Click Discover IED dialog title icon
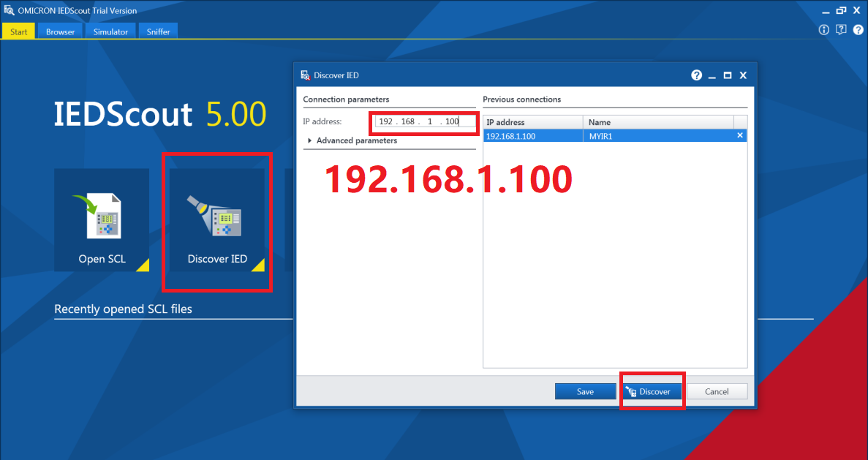 coord(305,75)
